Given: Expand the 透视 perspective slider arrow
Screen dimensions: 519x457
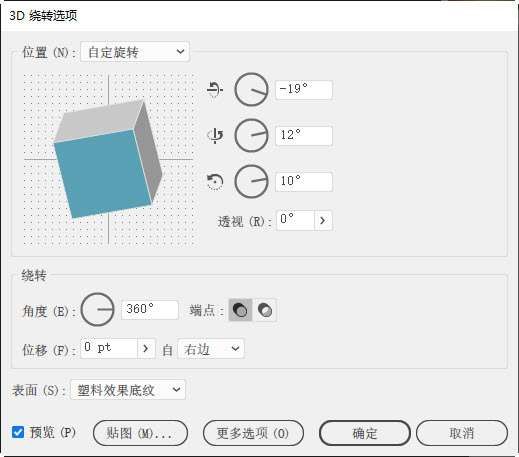Looking at the screenshot, I should point(323,220).
